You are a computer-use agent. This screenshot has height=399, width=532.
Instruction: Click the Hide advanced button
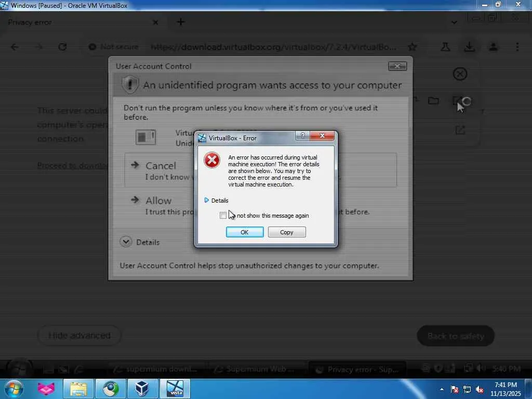pyautogui.click(x=79, y=336)
